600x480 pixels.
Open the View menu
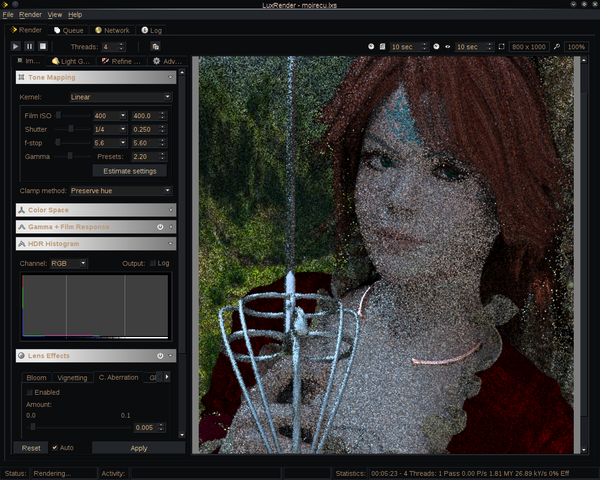pos(55,15)
